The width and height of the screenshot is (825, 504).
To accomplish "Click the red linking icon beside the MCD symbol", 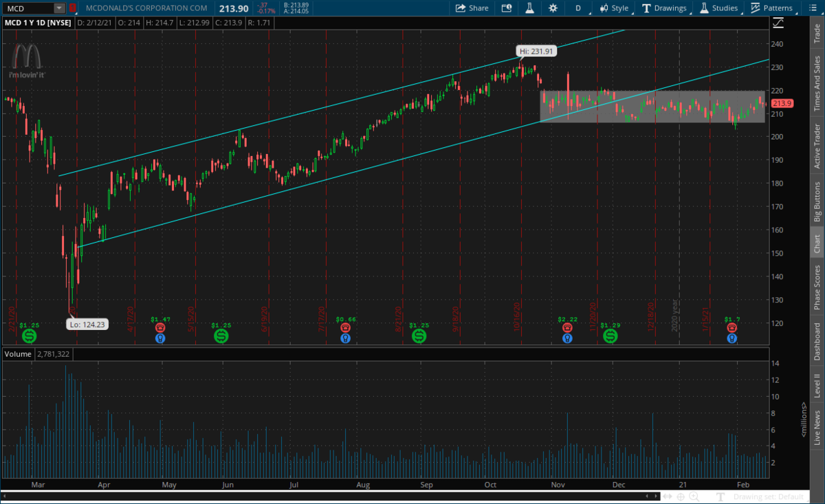I will (x=73, y=8).
